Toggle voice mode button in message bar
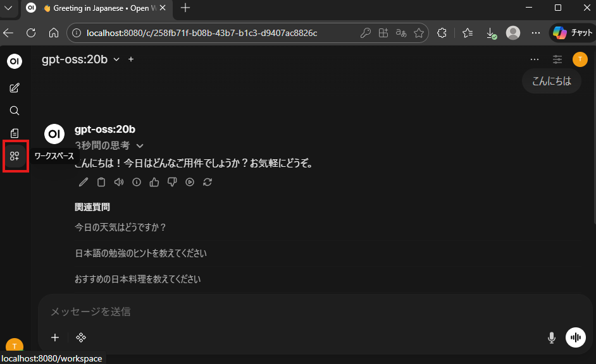The height and width of the screenshot is (364, 596). (575, 337)
